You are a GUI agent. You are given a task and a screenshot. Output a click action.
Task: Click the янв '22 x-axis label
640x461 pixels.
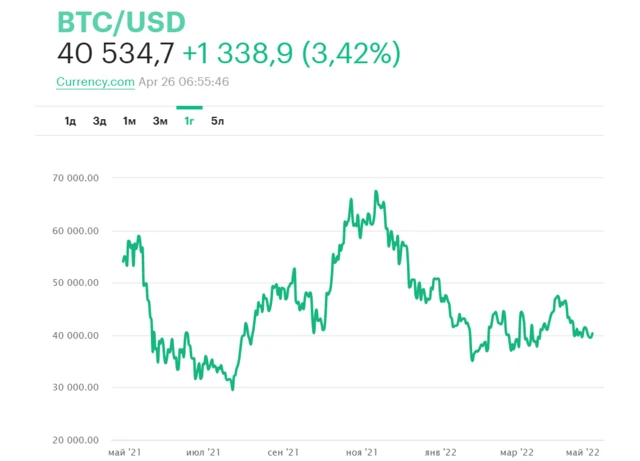440,452
